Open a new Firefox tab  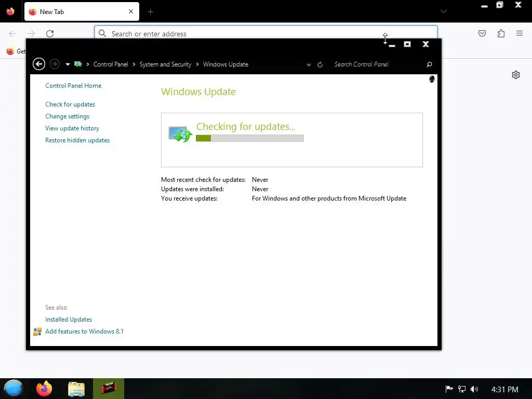tap(150, 12)
